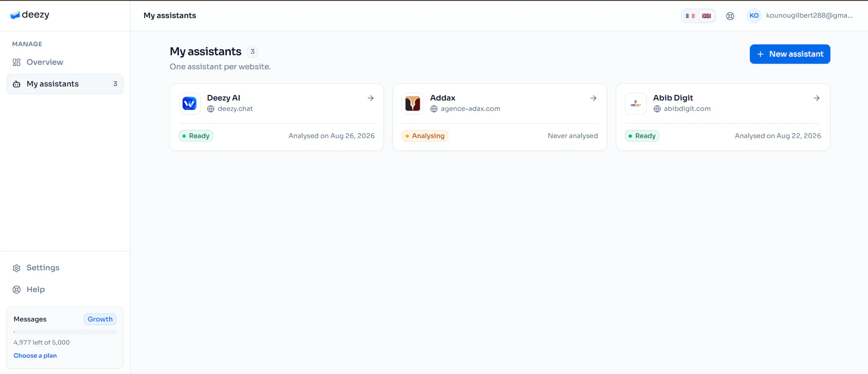Click the Abib Digit assistant logo

636,104
